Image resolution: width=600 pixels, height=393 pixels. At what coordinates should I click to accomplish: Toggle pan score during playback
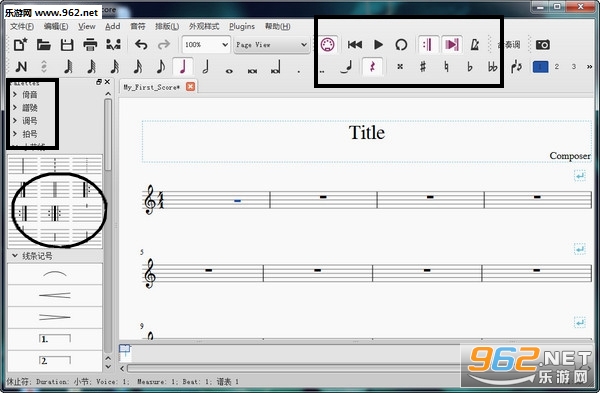tap(452, 45)
